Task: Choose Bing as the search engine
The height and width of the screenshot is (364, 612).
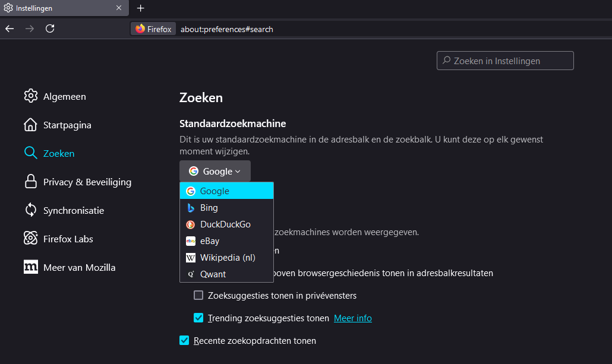Action: pos(209,208)
